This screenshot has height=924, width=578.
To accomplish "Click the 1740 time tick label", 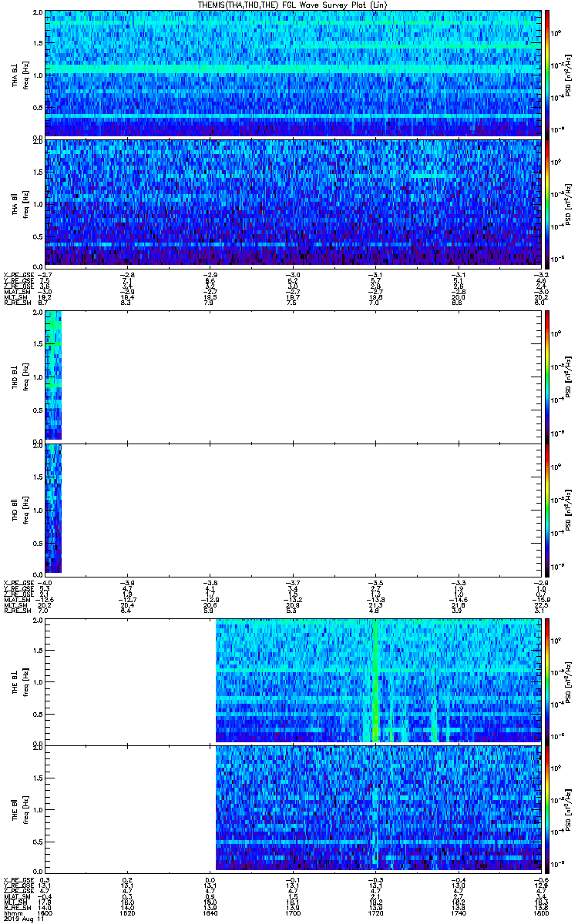I will [x=458, y=912].
